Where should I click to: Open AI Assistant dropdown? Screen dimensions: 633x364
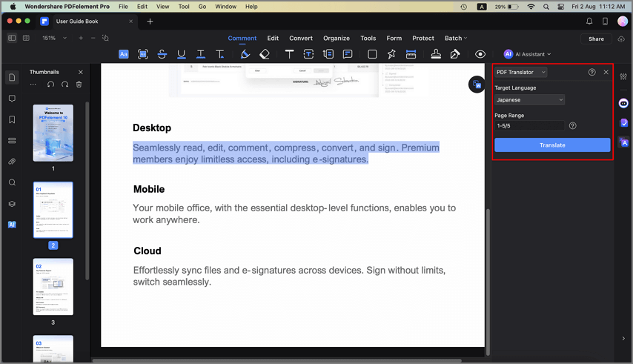click(527, 54)
